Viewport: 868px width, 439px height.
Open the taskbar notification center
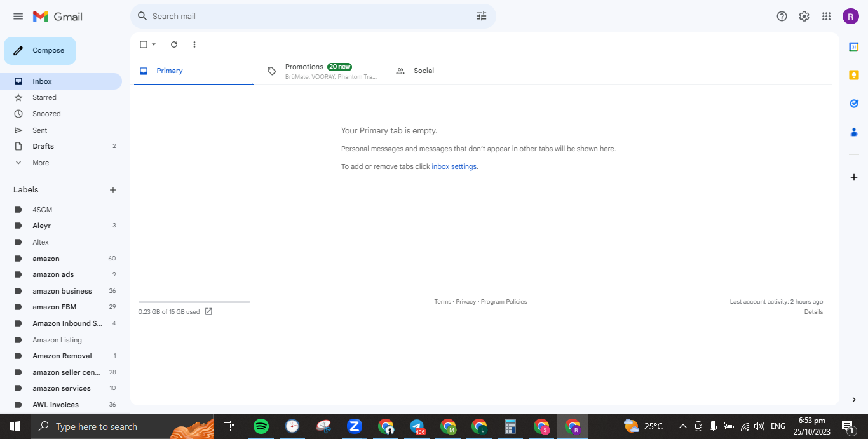point(848,426)
